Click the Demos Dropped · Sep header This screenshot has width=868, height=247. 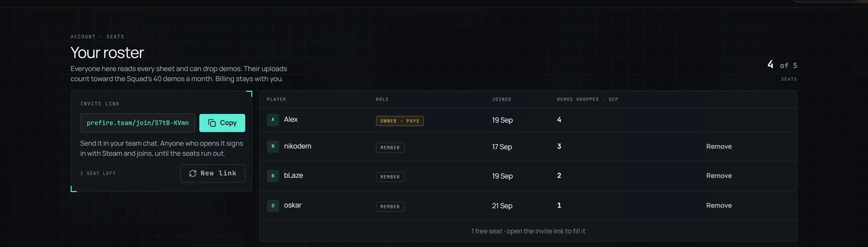[587, 99]
